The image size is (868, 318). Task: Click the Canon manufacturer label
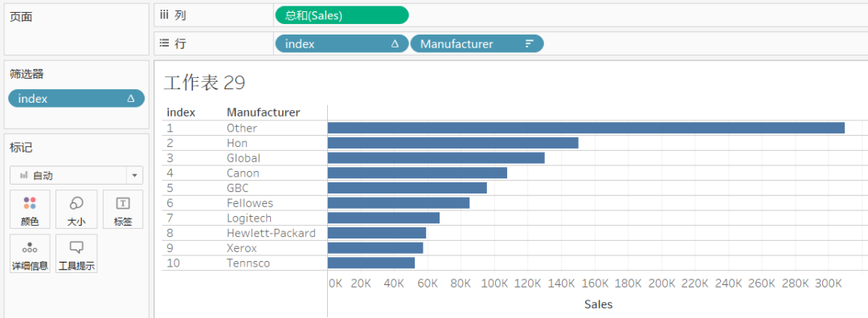243,173
